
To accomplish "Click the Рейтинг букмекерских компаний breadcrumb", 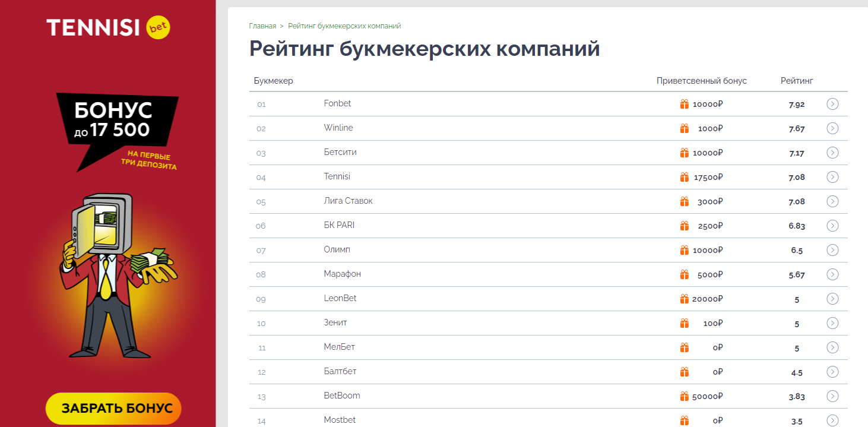I will click(x=345, y=26).
